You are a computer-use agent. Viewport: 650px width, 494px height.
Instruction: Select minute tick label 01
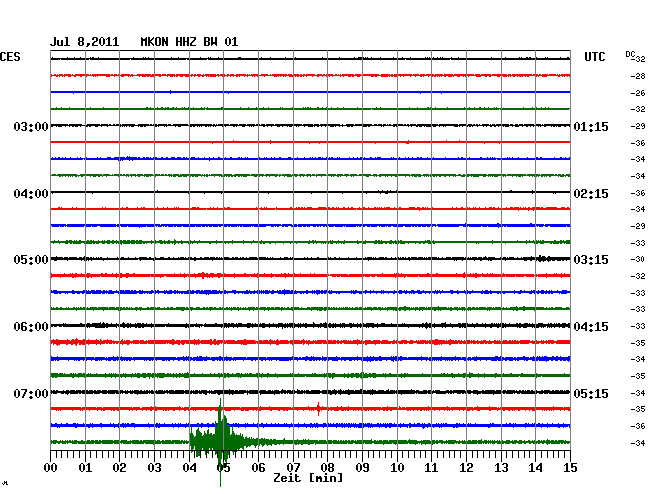tap(85, 468)
